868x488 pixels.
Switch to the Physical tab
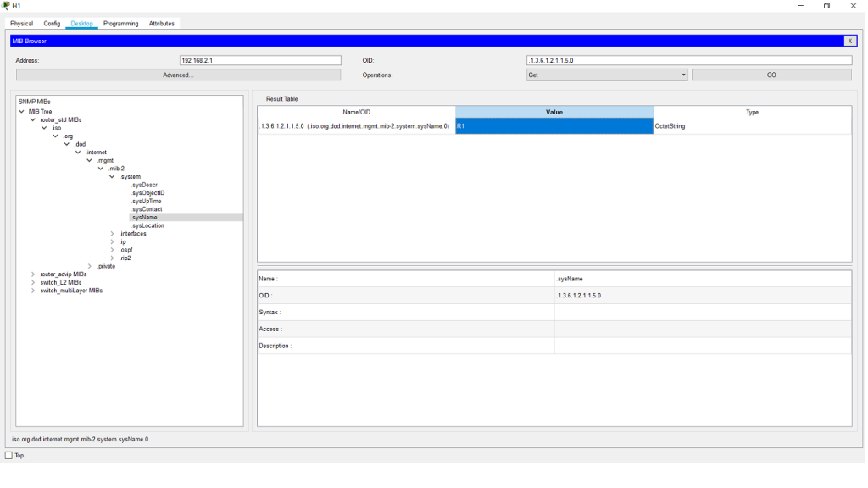tap(21, 24)
